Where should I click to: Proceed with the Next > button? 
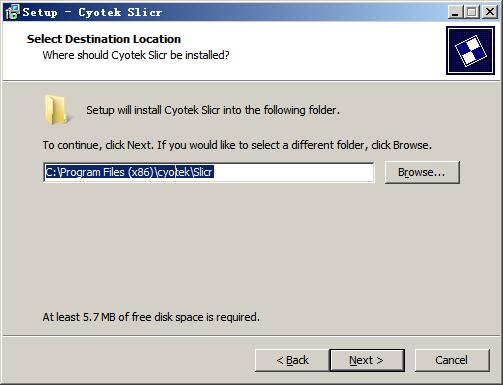pos(367,360)
